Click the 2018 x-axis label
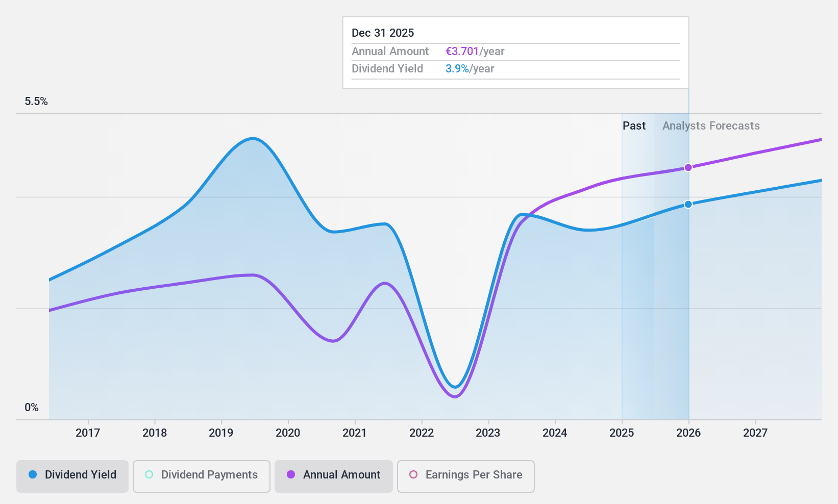The width and height of the screenshot is (838, 504). (155, 433)
